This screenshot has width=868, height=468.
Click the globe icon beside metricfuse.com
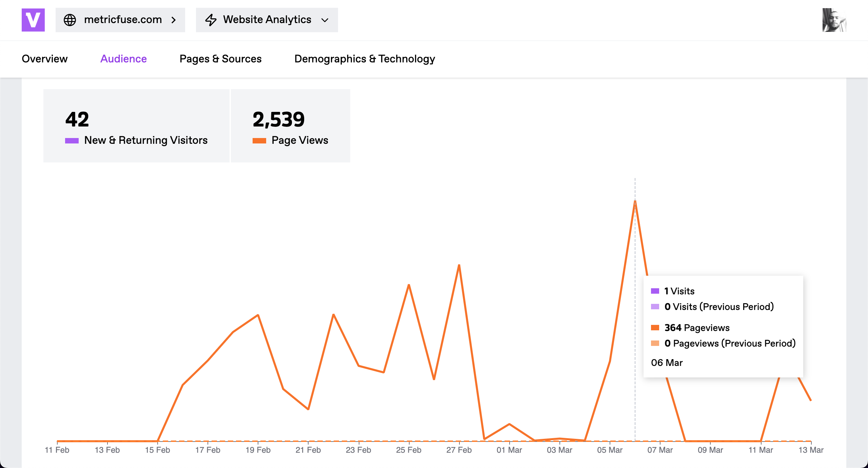tap(70, 20)
